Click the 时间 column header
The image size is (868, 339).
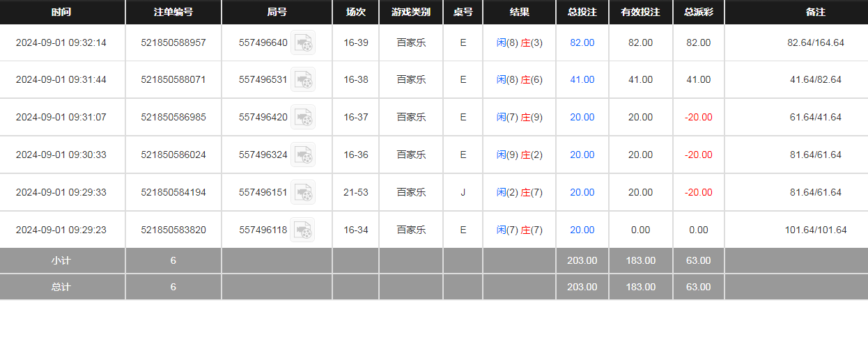61,13
